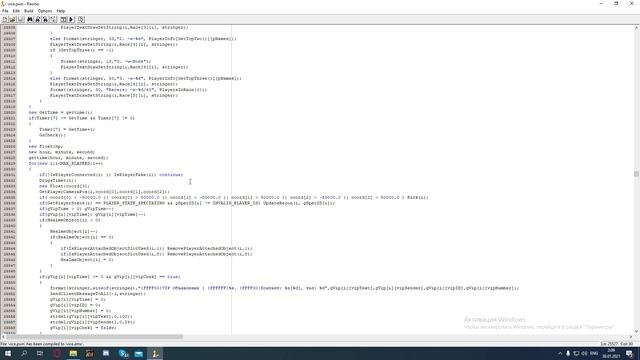Open the Edit menu
Image resolution: width=640 pixels, height=360 pixels.
[x=16, y=11]
